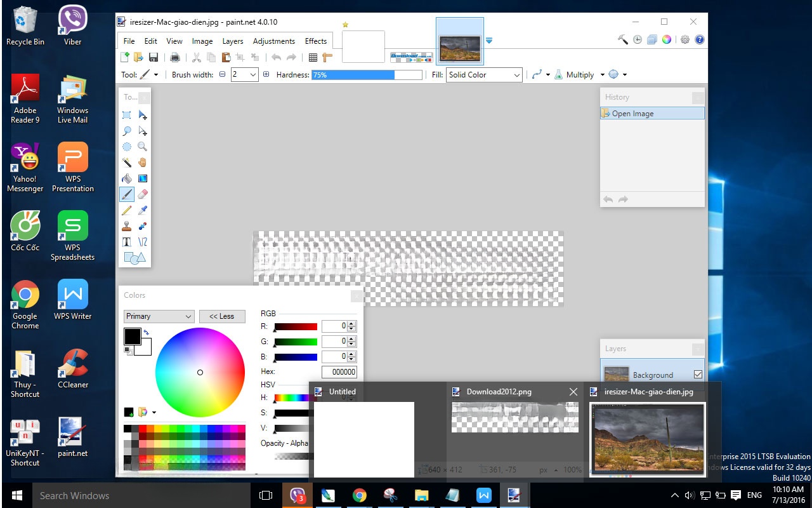Open the Help question mark icon
812x508 pixels.
tap(700, 39)
